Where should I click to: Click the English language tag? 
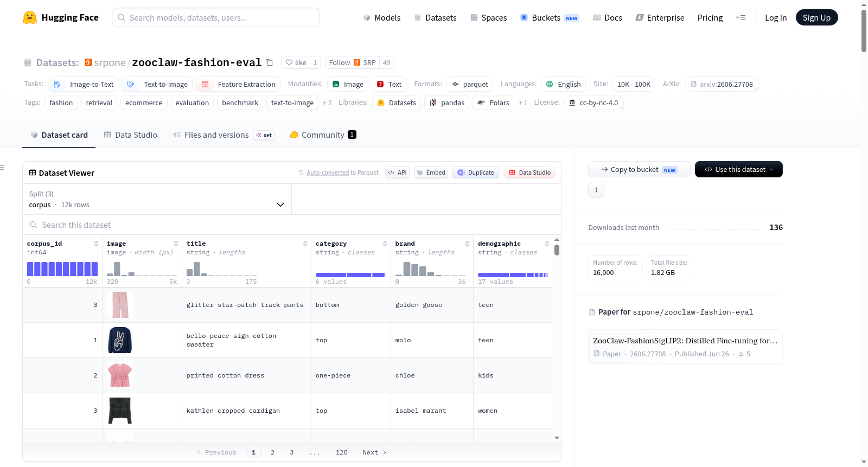(563, 84)
